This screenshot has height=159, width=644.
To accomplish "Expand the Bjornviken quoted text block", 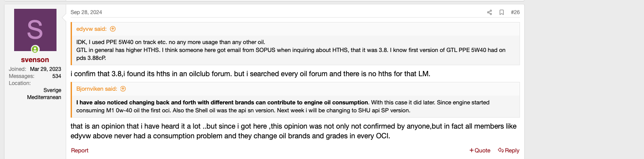I will pos(295,106).
